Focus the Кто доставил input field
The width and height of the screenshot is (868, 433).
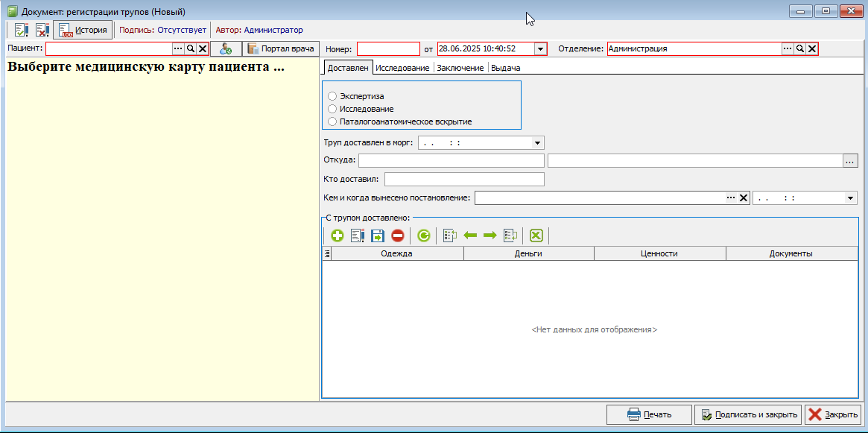coord(464,180)
